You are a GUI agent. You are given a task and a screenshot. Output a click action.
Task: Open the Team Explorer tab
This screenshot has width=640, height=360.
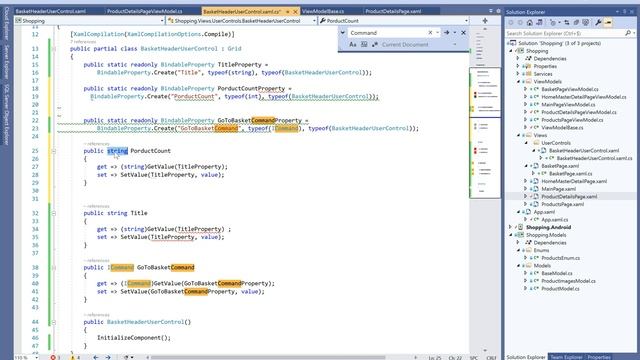click(x=566, y=357)
